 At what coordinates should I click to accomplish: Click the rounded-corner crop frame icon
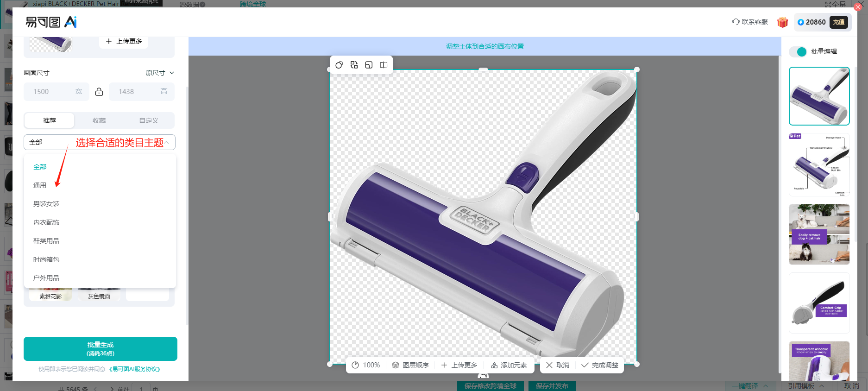[369, 65]
